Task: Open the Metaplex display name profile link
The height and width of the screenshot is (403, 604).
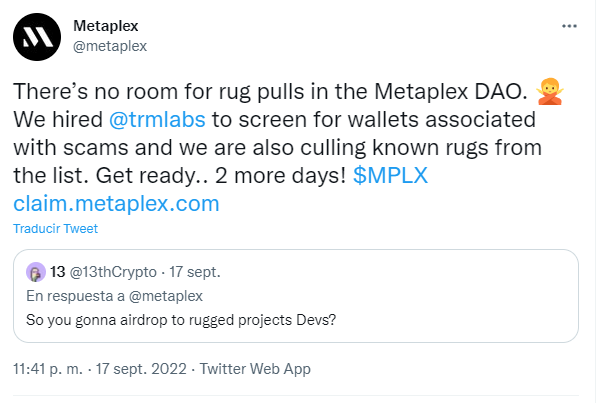Action: [107, 23]
